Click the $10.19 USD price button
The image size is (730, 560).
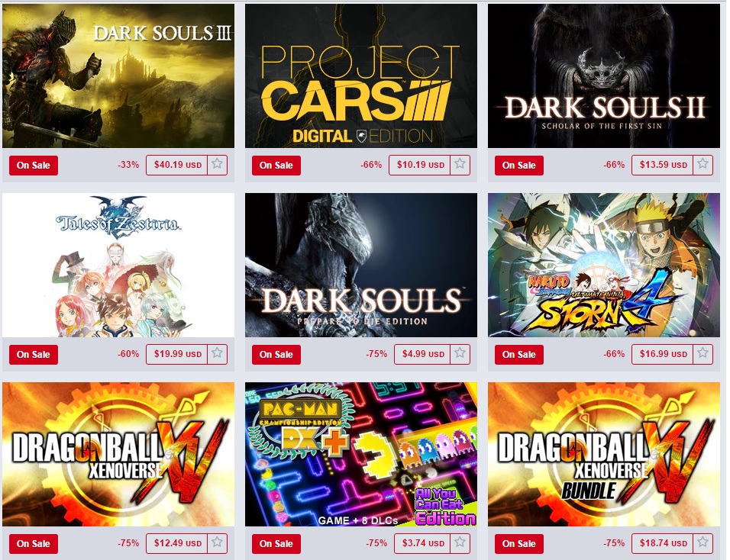[420, 165]
